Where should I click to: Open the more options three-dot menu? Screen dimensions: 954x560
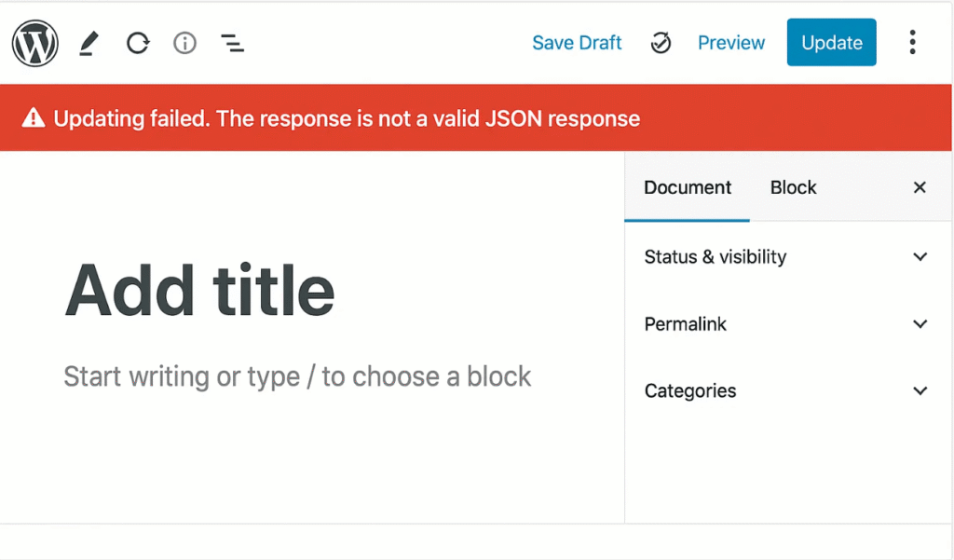(x=912, y=42)
